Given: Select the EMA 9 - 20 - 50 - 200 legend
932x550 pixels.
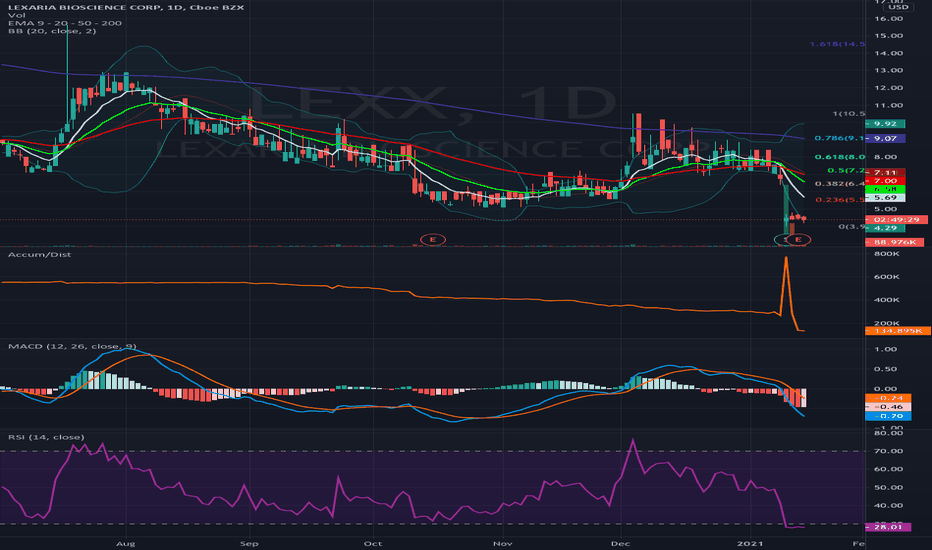Looking at the screenshot, I should (x=65, y=23).
